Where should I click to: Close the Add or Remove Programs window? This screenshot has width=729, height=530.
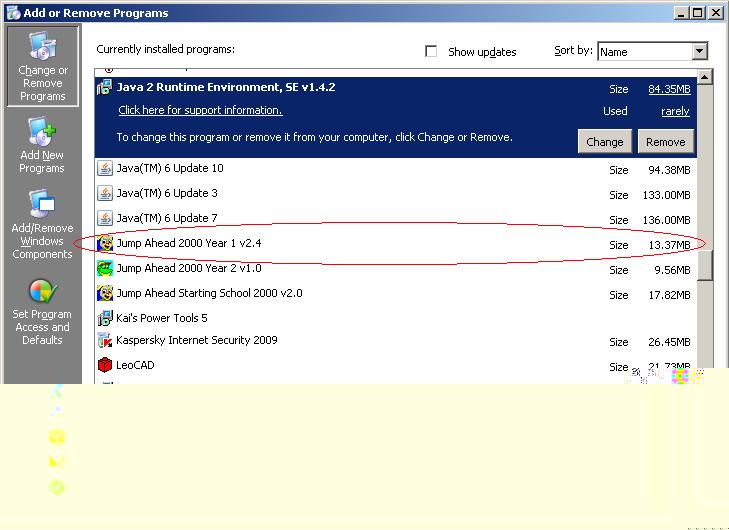coord(716,13)
